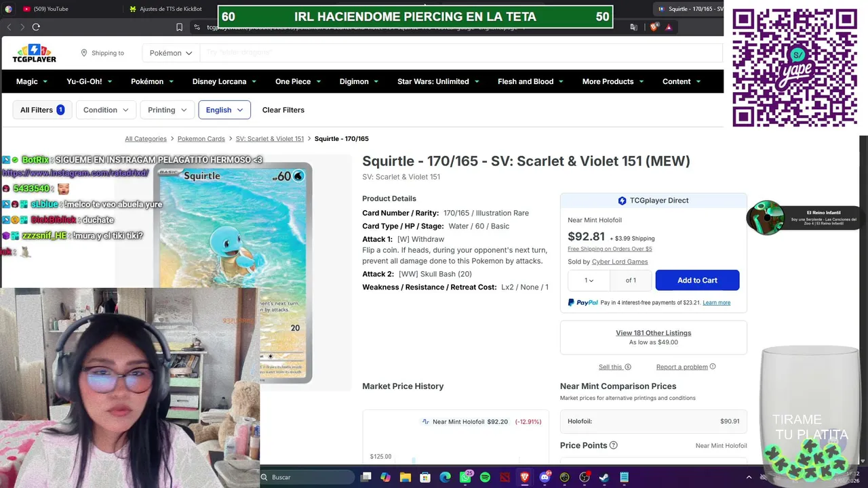Expand the One Piece menu
Viewport: 868px width, 488px height.
(298, 81)
